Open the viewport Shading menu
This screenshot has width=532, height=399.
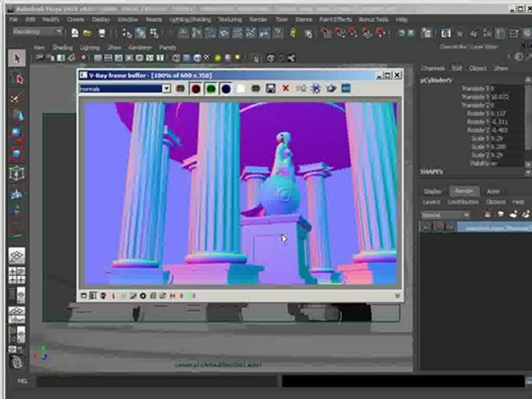pyautogui.click(x=63, y=48)
